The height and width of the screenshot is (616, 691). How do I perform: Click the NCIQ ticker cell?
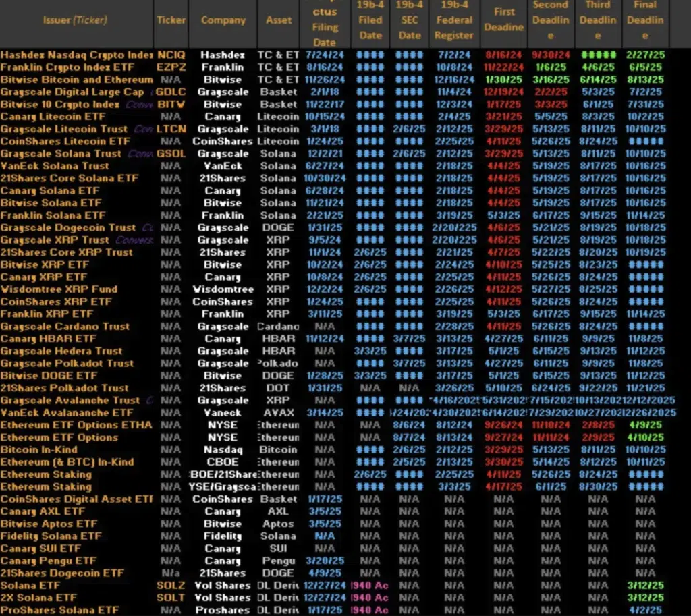click(x=171, y=55)
